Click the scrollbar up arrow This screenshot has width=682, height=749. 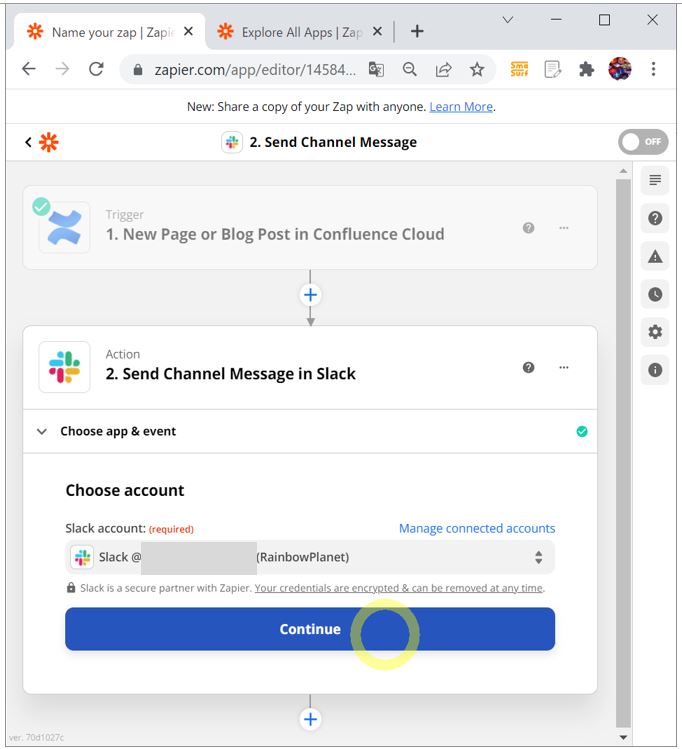(x=623, y=171)
